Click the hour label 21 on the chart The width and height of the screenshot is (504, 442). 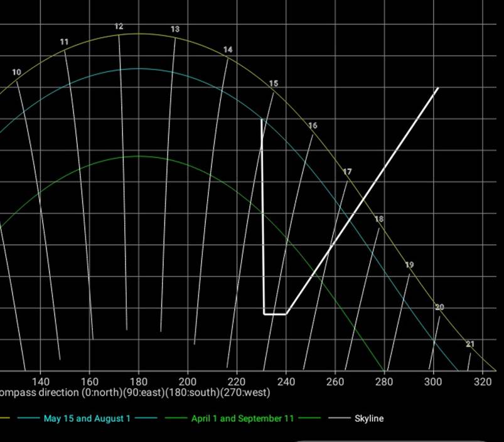470,344
